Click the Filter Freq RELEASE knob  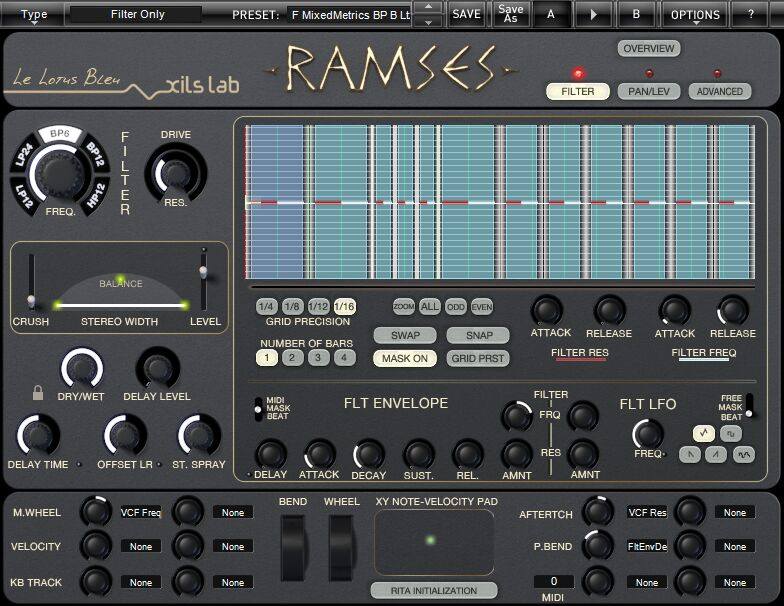point(732,311)
